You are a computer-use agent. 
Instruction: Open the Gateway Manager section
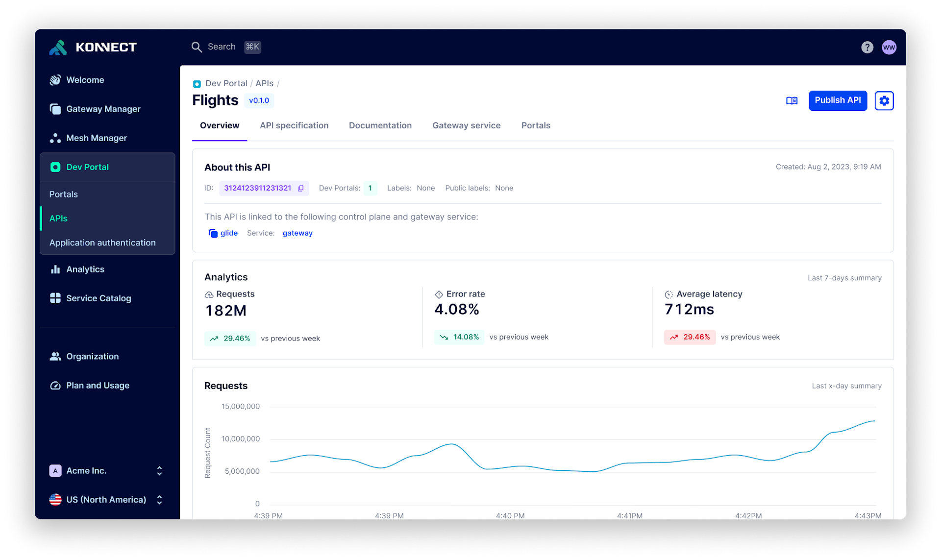pos(104,109)
